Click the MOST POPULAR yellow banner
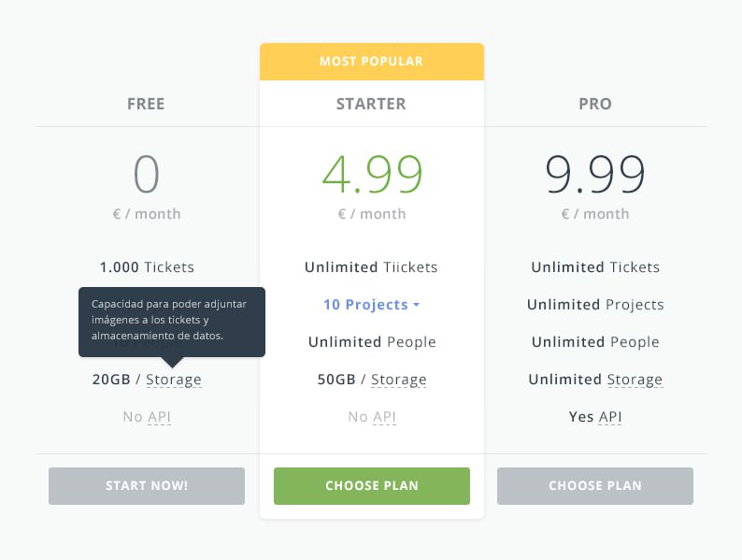 click(x=371, y=62)
